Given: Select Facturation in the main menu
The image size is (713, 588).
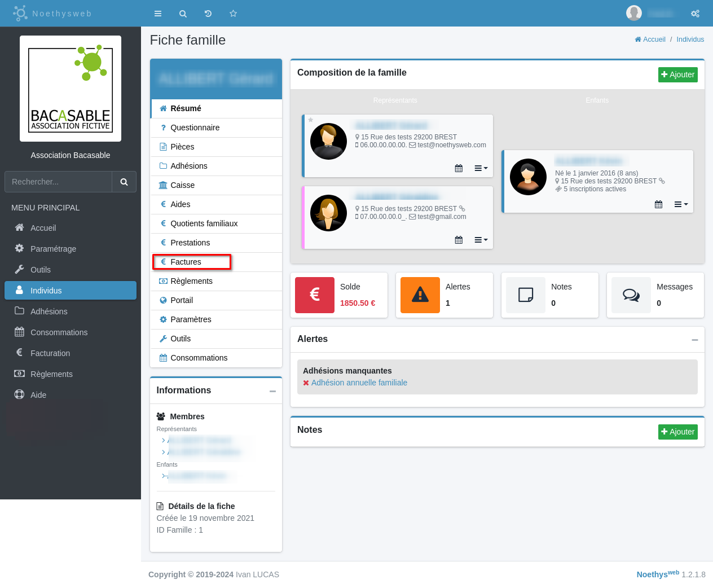Looking at the screenshot, I should tap(50, 353).
